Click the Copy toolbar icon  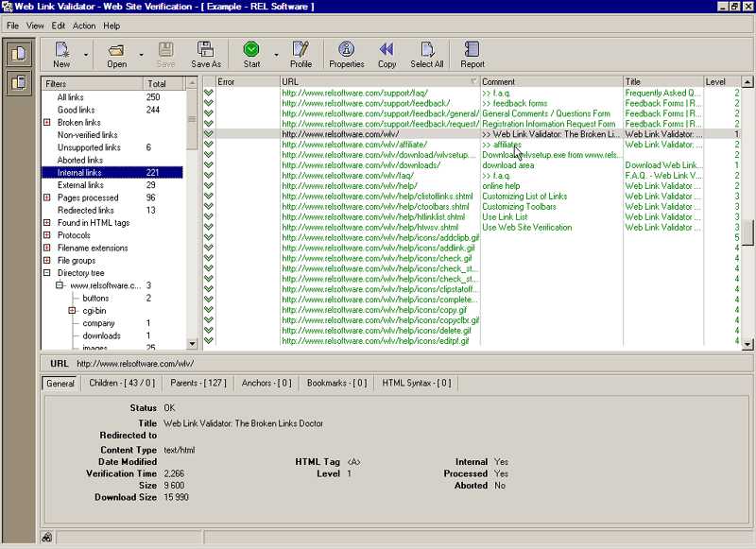(x=387, y=55)
